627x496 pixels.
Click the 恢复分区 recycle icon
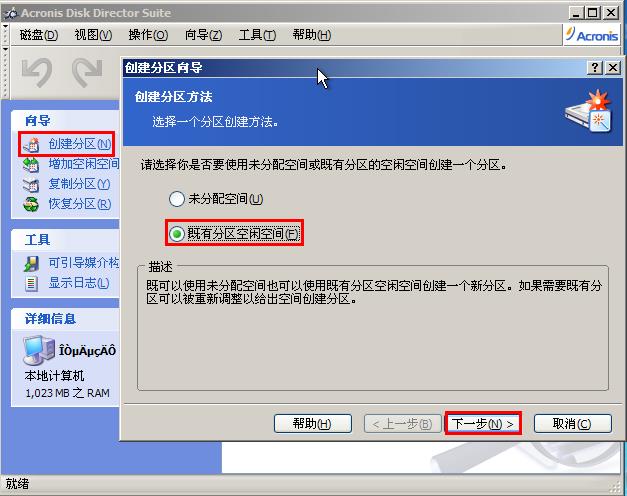coord(31,204)
